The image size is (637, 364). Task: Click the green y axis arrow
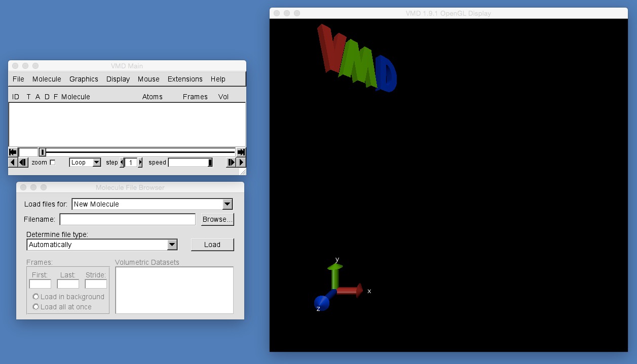(x=335, y=275)
